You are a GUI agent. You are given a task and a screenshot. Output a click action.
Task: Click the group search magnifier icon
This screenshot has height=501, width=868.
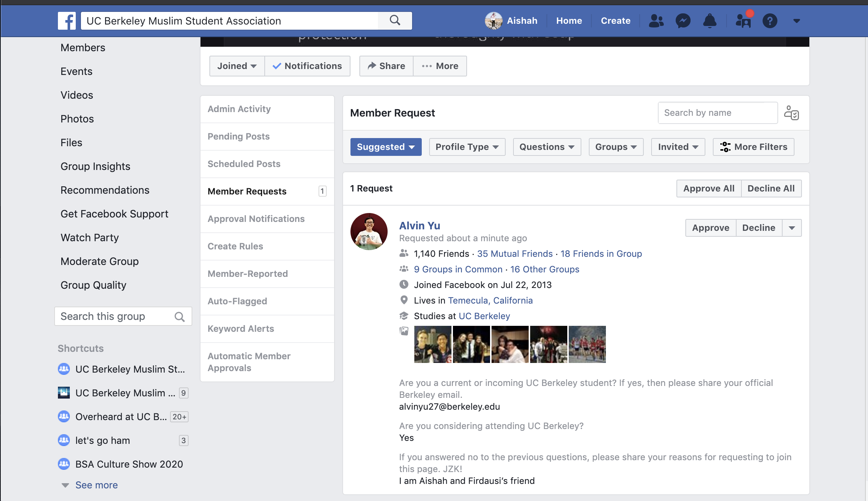(x=180, y=317)
